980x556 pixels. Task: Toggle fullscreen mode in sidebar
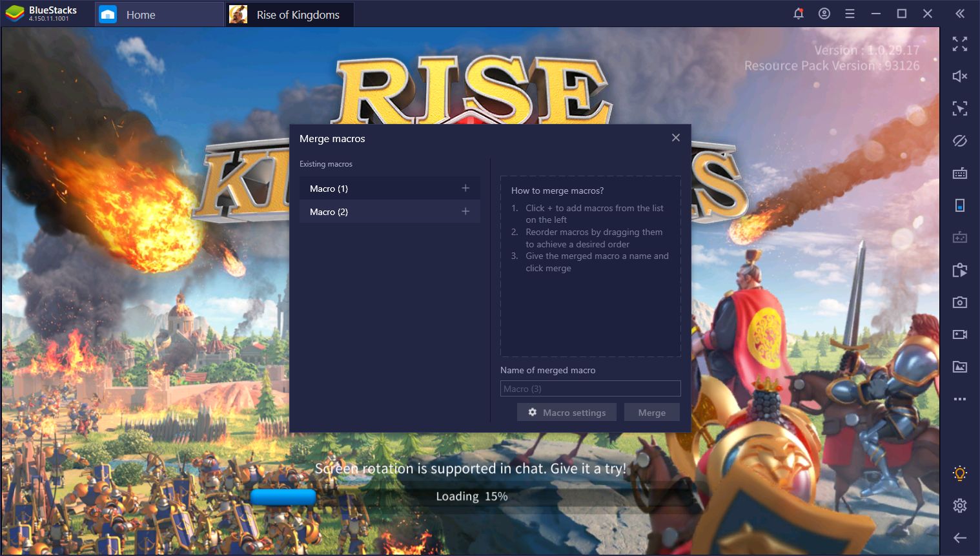click(x=960, y=44)
